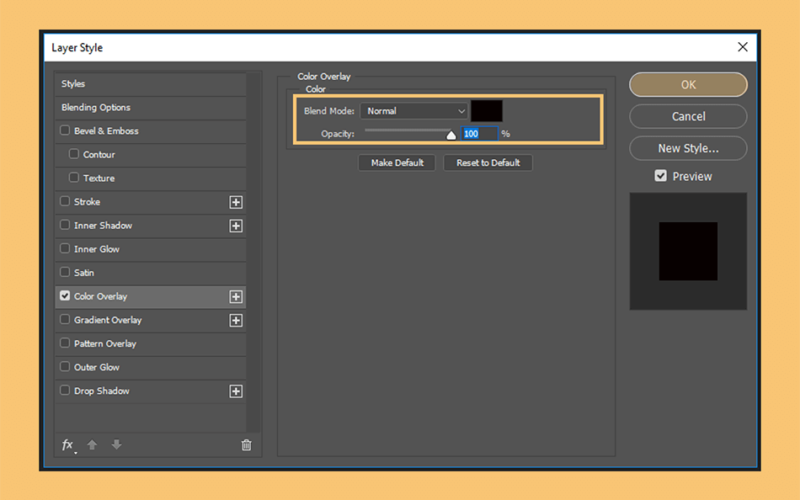Enable the Satin checkbox

[x=65, y=272]
